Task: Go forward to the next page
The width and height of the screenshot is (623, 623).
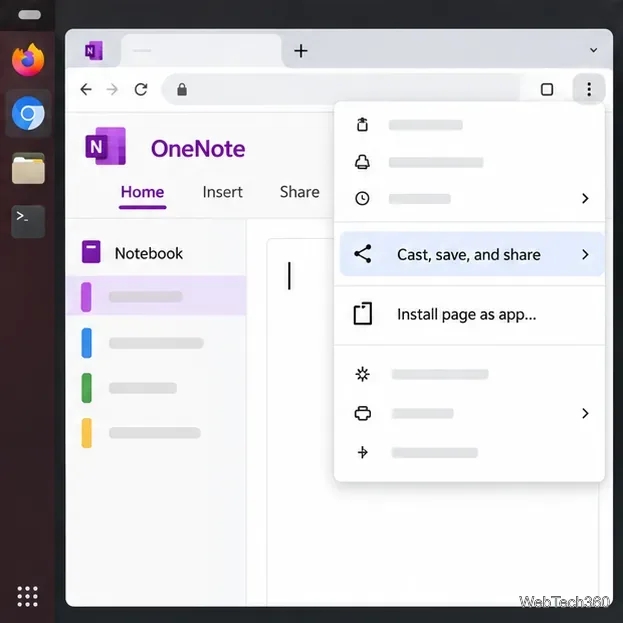Action: [x=112, y=89]
